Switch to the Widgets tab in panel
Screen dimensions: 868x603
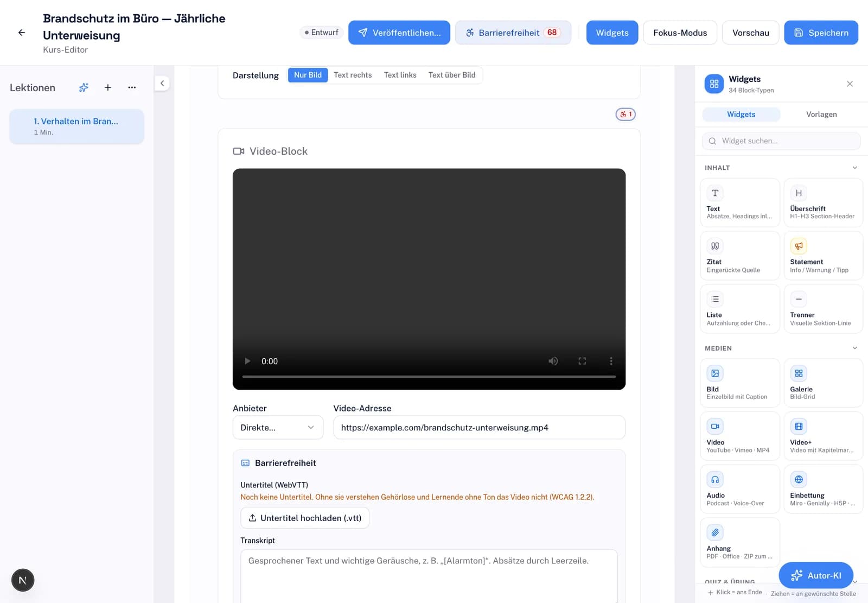(741, 114)
